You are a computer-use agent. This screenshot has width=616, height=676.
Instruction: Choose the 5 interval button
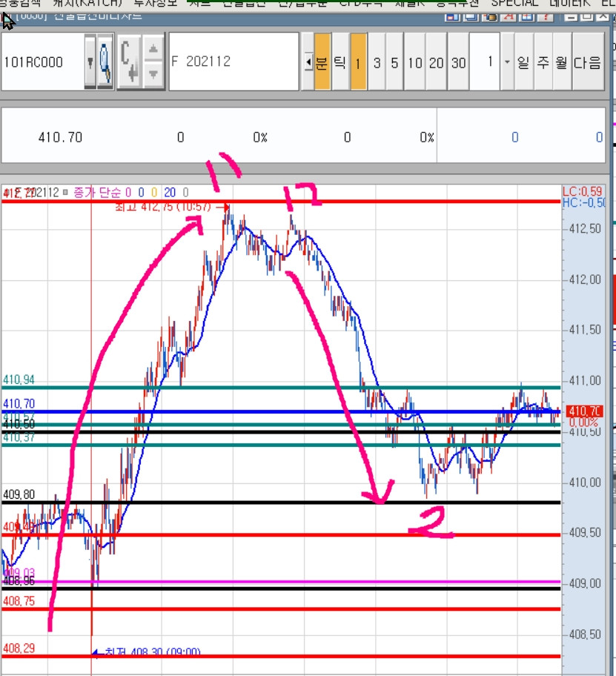pos(394,62)
